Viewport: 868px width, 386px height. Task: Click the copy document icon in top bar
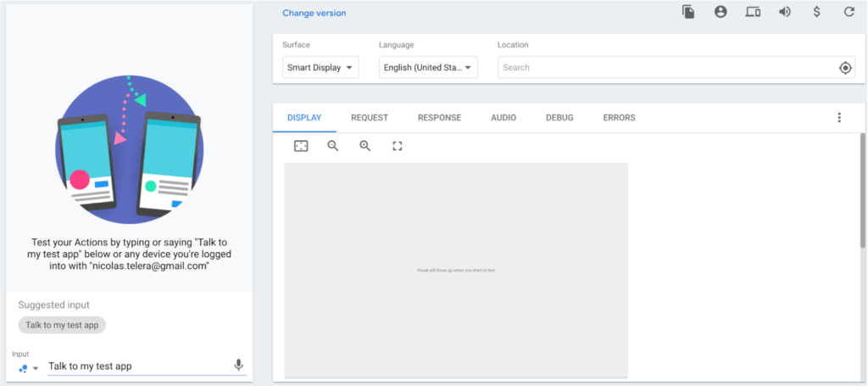pos(688,12)
